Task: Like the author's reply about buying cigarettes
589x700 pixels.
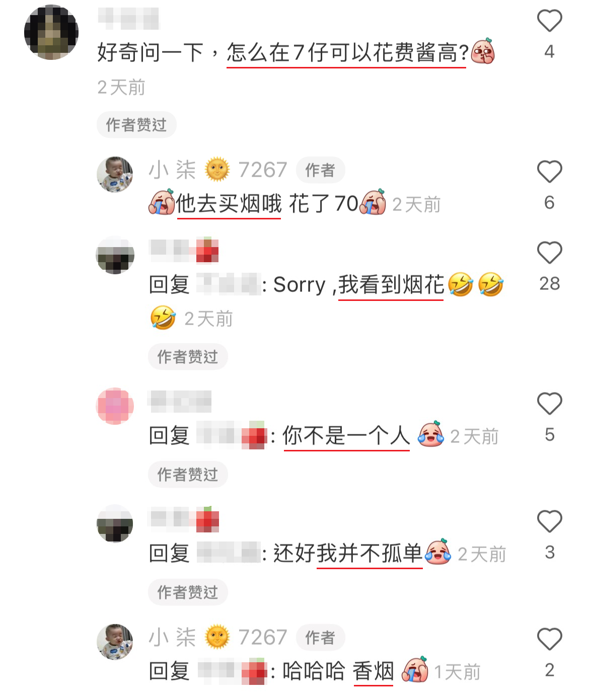Action: 549,172
